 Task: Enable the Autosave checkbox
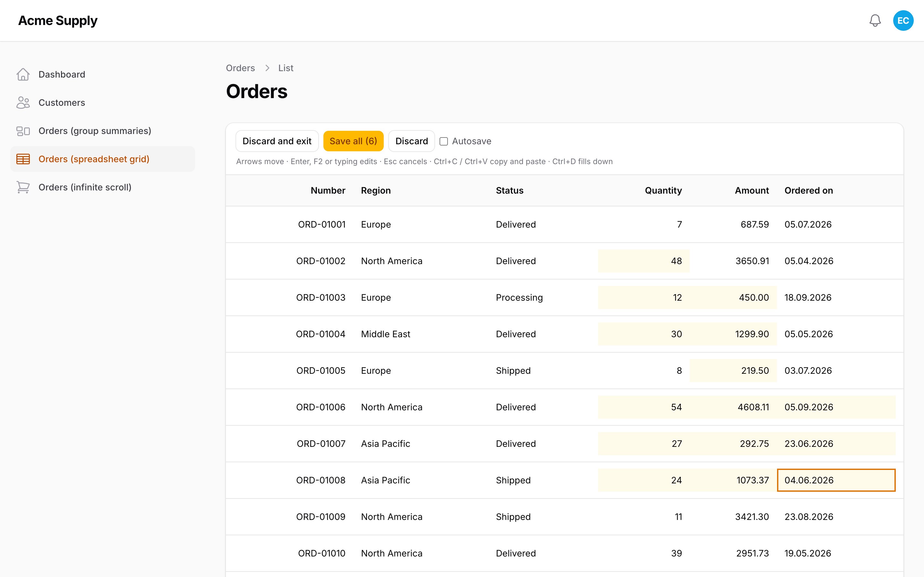(443, 142)
